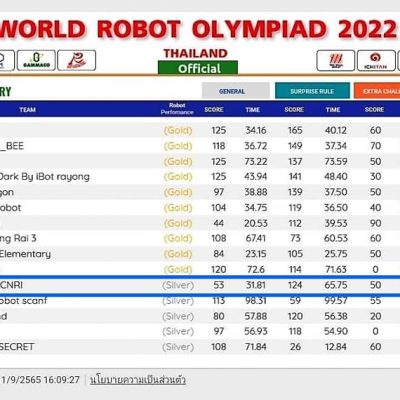This screenshot has width=400, height=400.
Task: Click the SECRET team row
Action: (200, 347)
